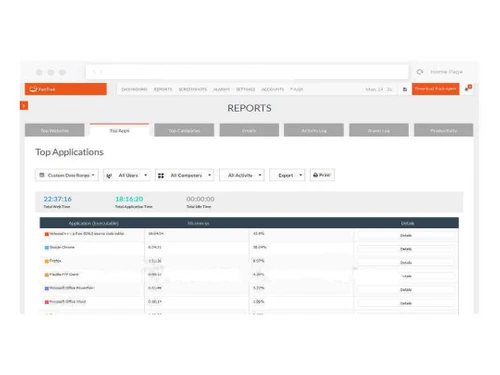Open the Export dropdown
Viewport: 500px width, 375px height.
pos(287,175)
